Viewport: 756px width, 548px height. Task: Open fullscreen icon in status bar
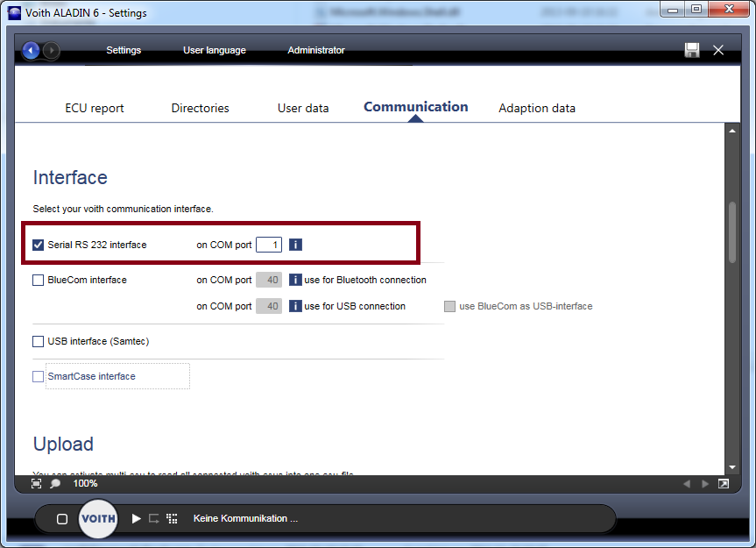tap(724, 483)
